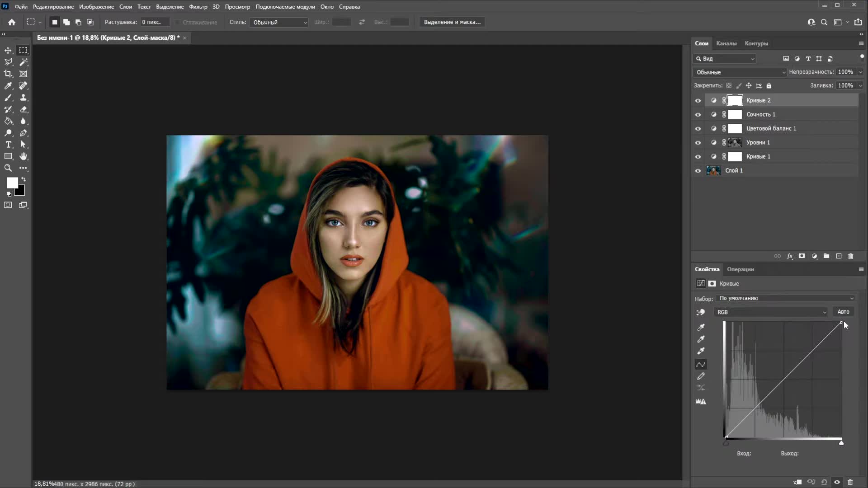Screen dimensions: 868x488
Task: Click the delete layer trash icon
Action: (x=850, y=256)
